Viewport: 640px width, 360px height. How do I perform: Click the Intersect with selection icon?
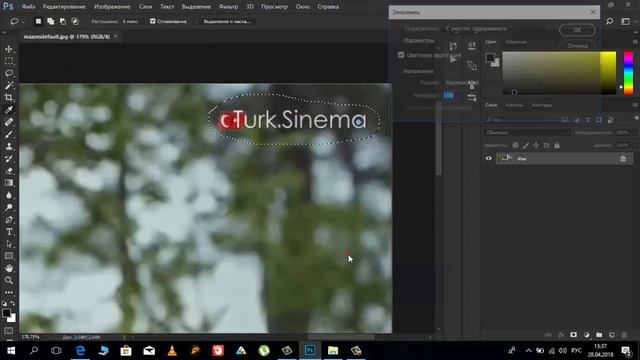coord(75,21)
